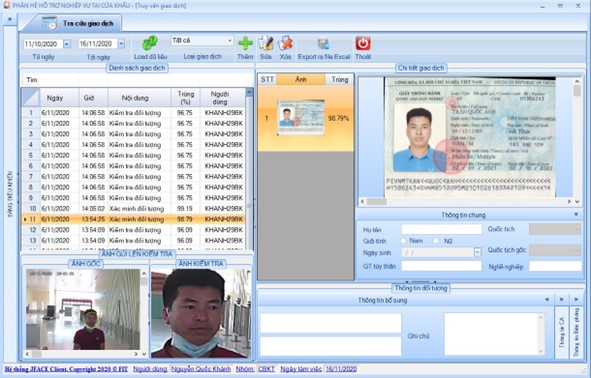Click in the Tìm search field

tap(138, 80)
